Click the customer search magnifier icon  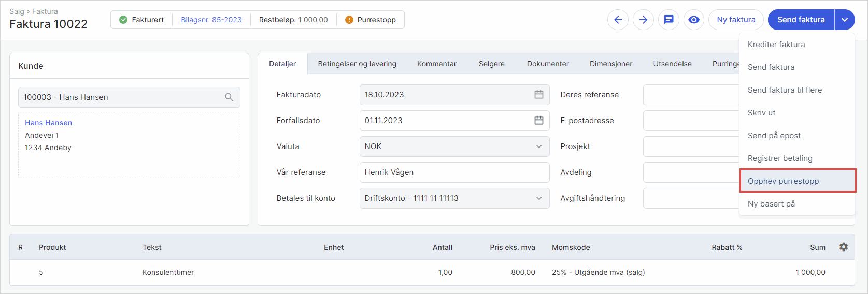point(229,97)
